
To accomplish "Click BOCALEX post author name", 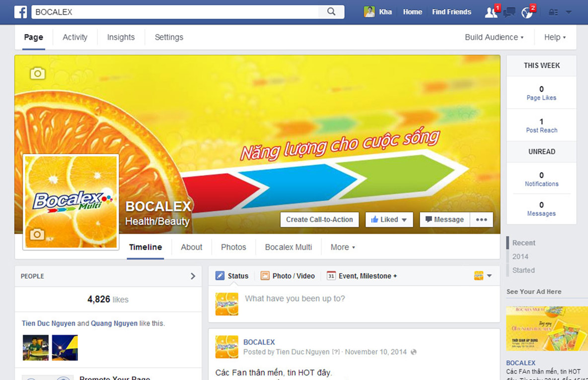I will (259, 342).
